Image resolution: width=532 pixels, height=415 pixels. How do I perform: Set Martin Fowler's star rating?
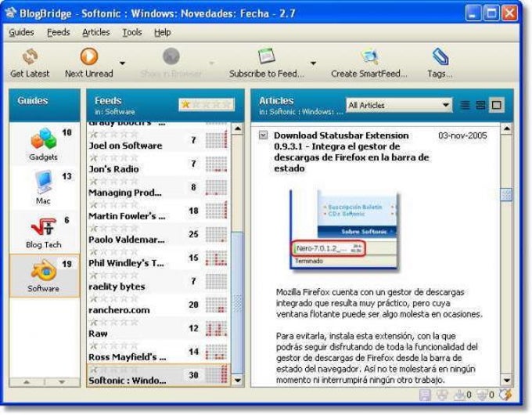click(113, 205)
